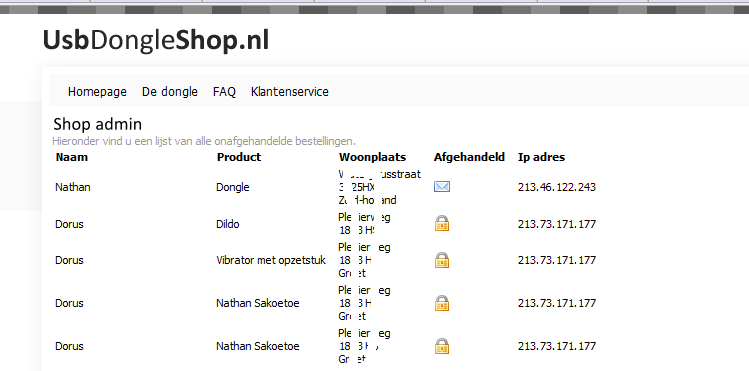Click the Afgehandeld column header
The width and height of the screenshot is (749, 371).
(469, 157)
